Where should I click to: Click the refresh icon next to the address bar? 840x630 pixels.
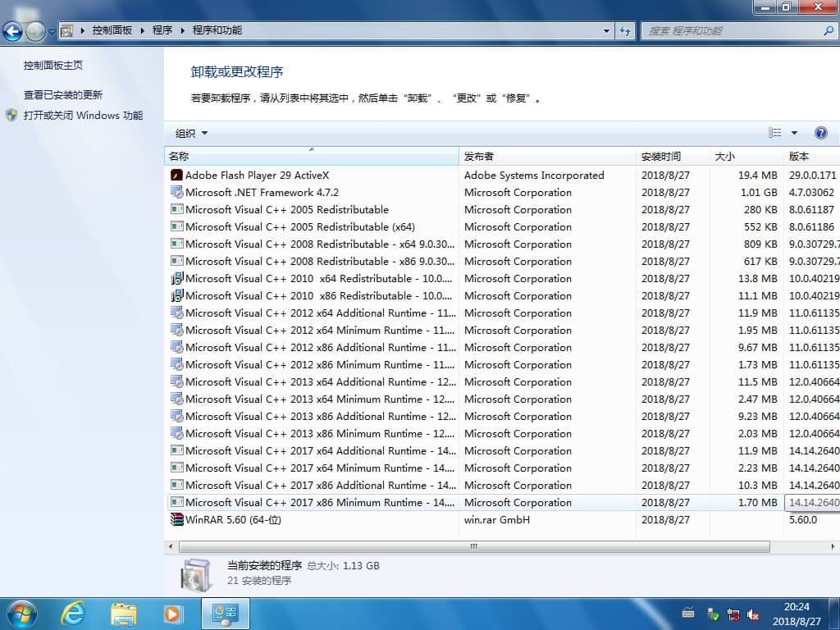click(x=626, y=30)
